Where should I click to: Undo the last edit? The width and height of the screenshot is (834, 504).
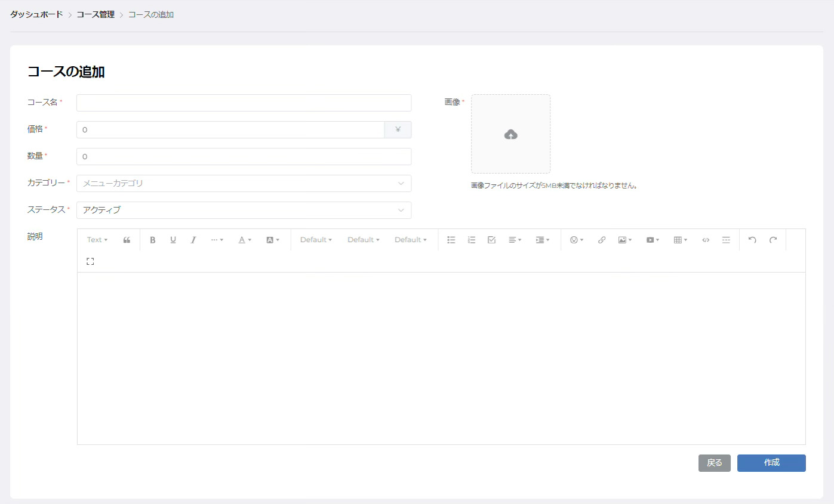pos(752,240)
